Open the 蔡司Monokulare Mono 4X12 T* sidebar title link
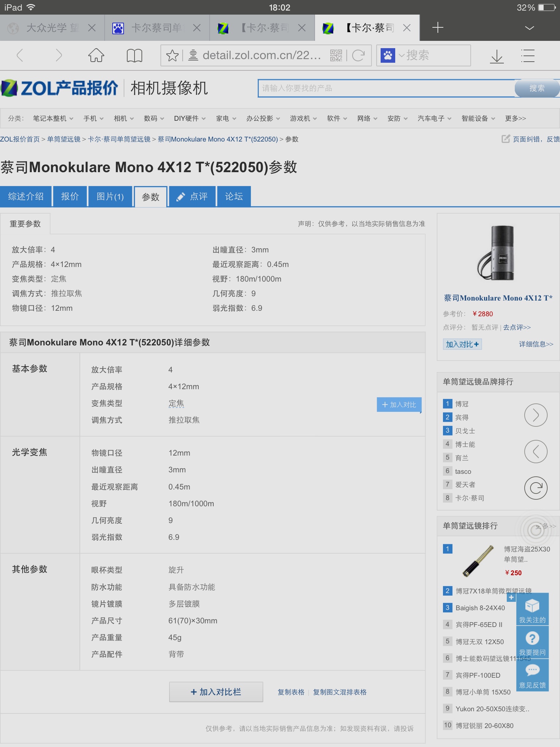This screenshot has width=560, height=747. click(498, 298)
